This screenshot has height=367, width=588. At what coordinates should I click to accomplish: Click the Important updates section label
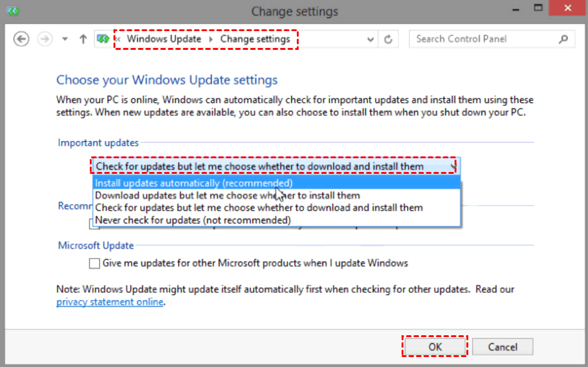tap(99, 143)
